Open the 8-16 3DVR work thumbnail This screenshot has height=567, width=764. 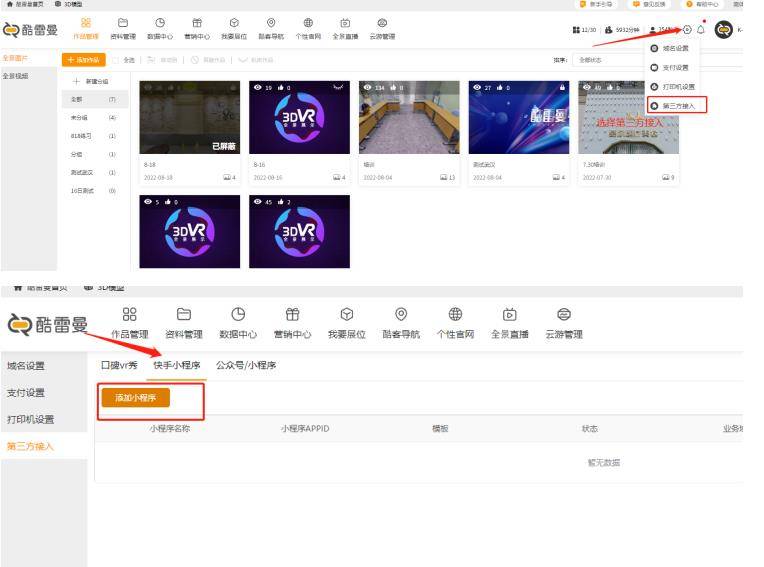pyautogui.click(x=299, y=117)
